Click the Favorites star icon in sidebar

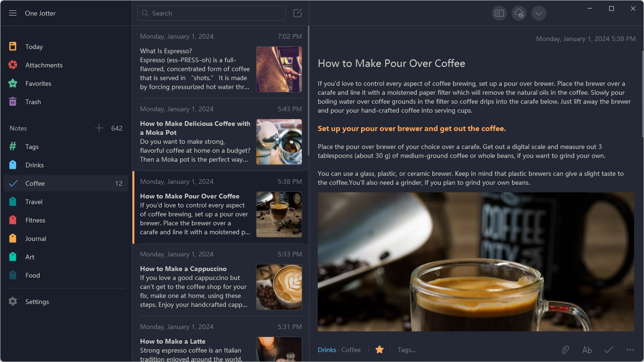point(13,83)
